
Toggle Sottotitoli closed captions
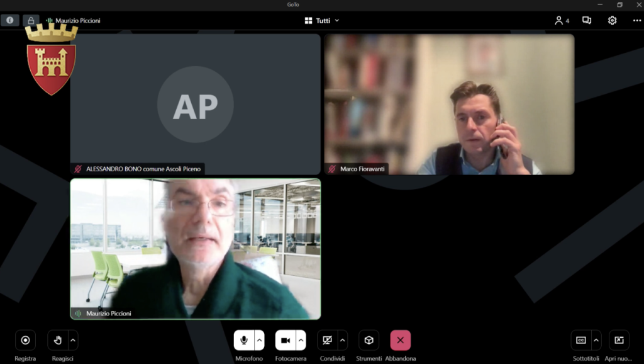581,340
